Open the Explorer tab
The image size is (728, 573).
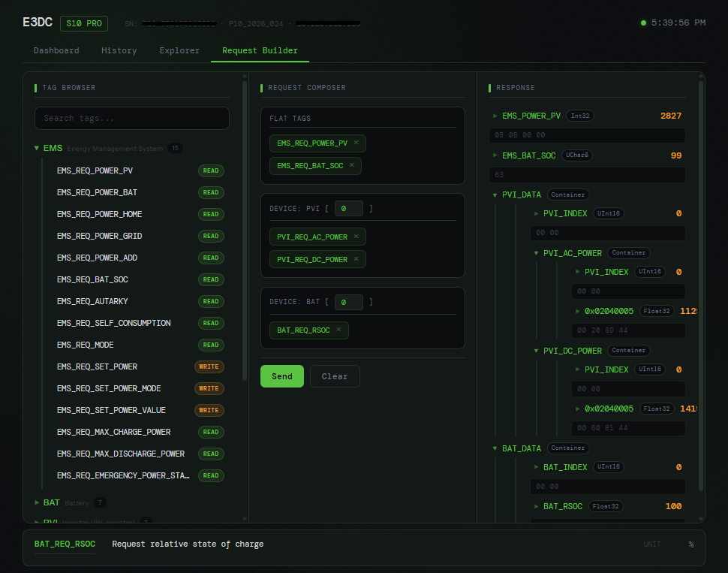(x=179, y=50)
